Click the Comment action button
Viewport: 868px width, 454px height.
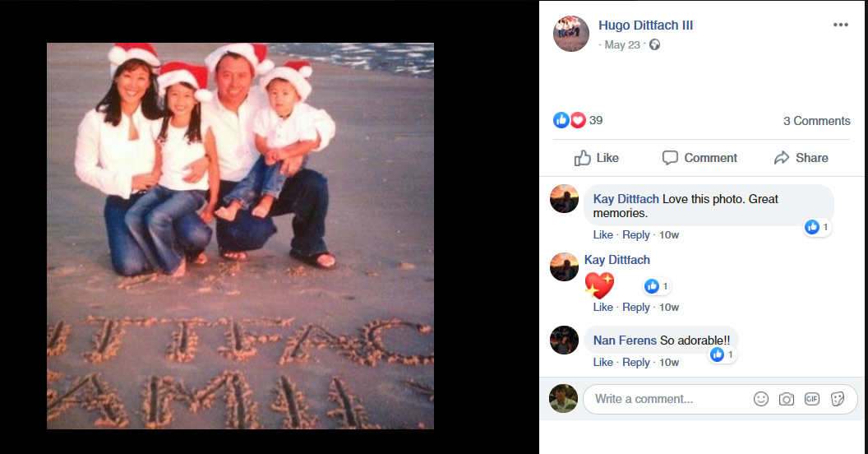tap(700, 158)
